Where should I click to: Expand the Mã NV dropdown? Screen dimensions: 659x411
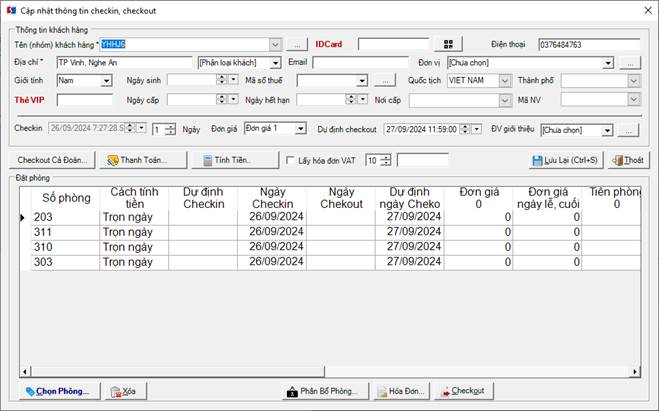pyautogui.click(x=634, y=100)
